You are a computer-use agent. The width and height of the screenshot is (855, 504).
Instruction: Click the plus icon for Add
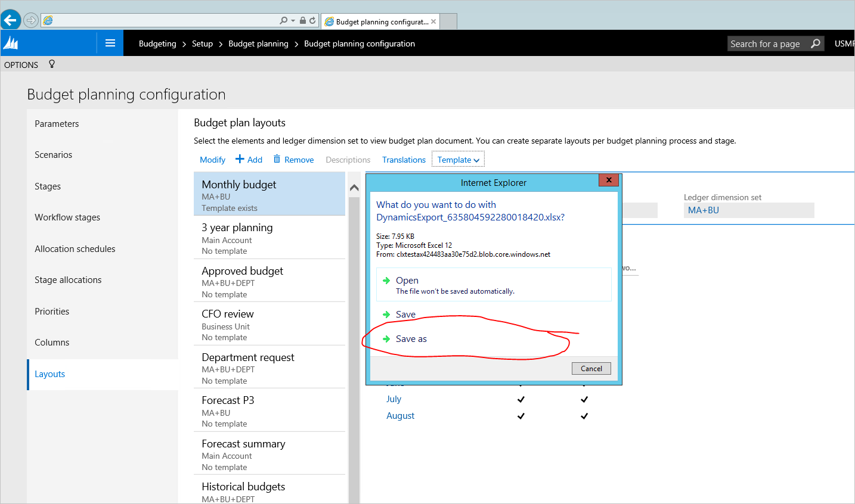(x=240, y=159)
